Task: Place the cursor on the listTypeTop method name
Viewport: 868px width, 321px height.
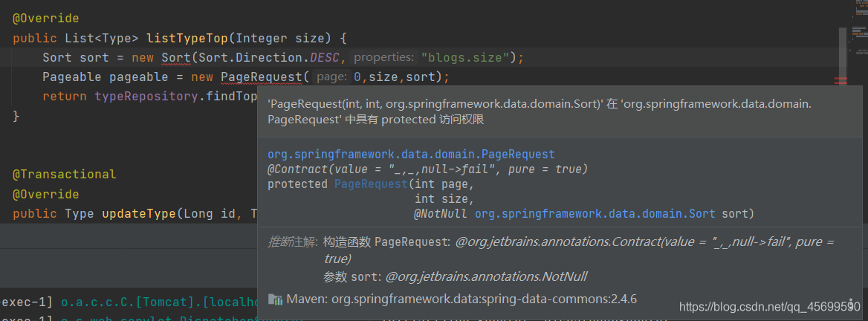Action: [187, 38]
